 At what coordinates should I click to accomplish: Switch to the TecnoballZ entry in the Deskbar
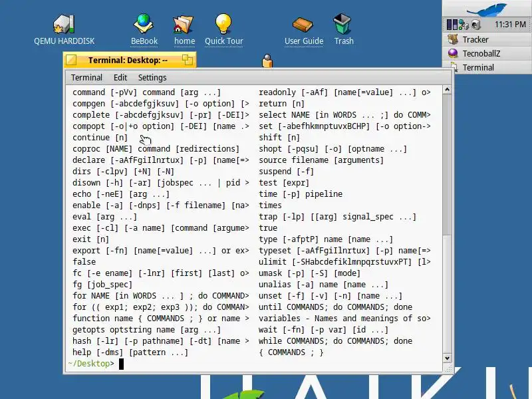(487, 53)
